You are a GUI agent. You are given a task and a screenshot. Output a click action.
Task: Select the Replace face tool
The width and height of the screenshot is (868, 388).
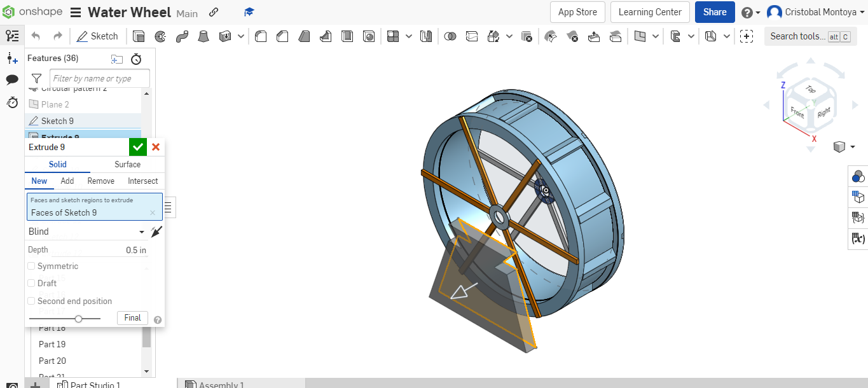[x=616, y=36]
